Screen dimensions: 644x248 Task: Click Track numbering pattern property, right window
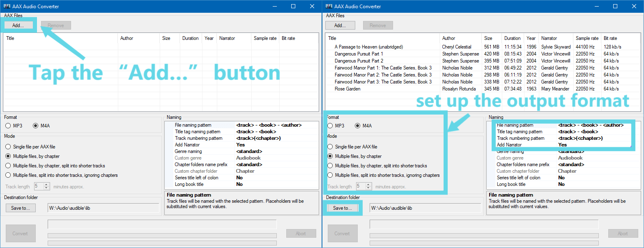coord(563,138)
